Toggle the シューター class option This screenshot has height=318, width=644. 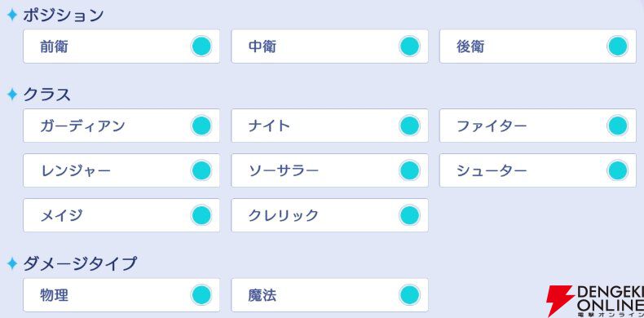click(x=538, y=170)
